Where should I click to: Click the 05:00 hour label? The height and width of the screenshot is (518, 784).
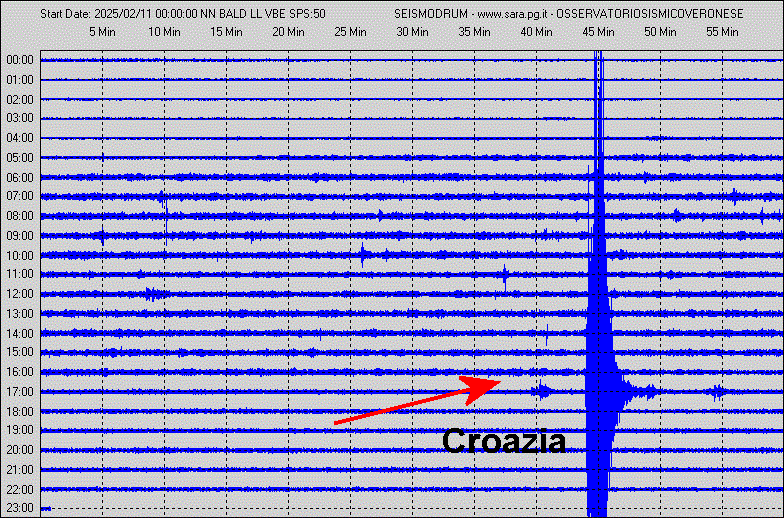point(20,158)
